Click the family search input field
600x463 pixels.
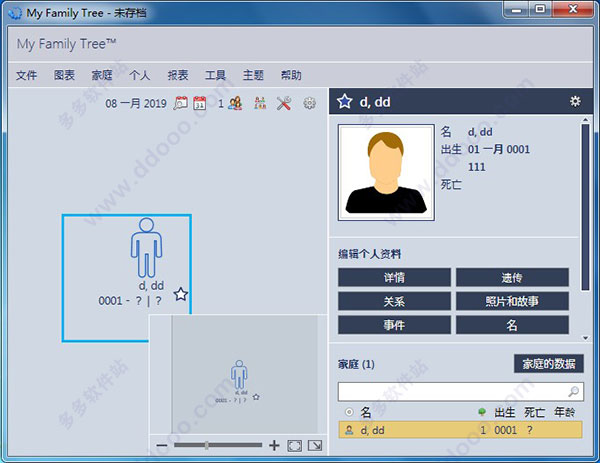pos(461,391)
